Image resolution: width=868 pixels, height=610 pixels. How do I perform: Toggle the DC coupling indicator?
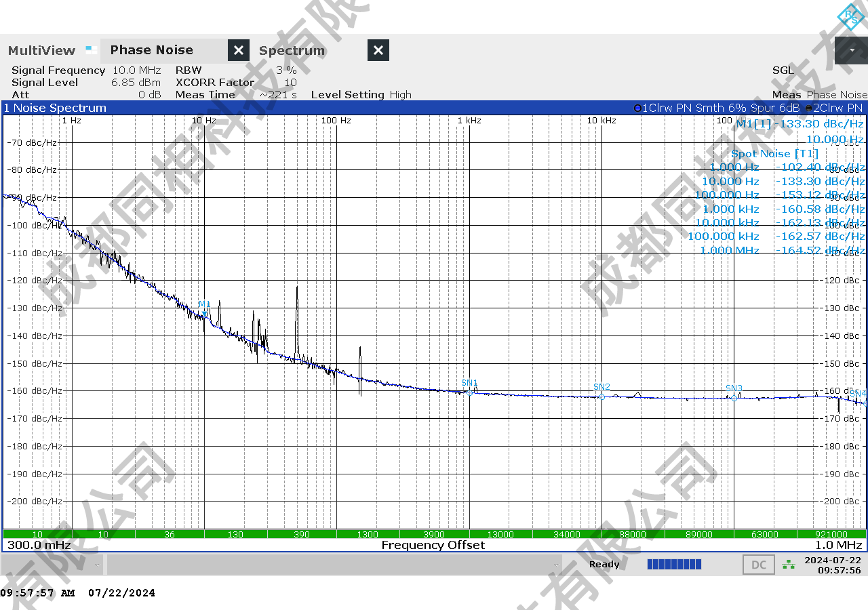click(x=759, y=565)
